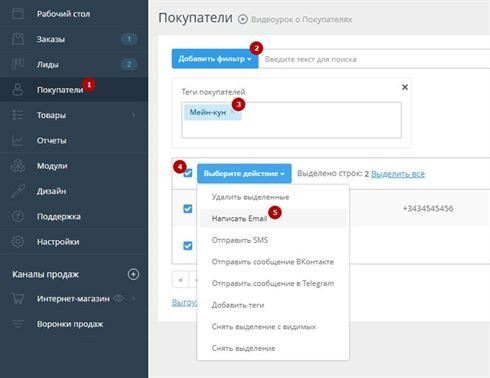Open Поддержка in the sidebar

click(59, 217)
